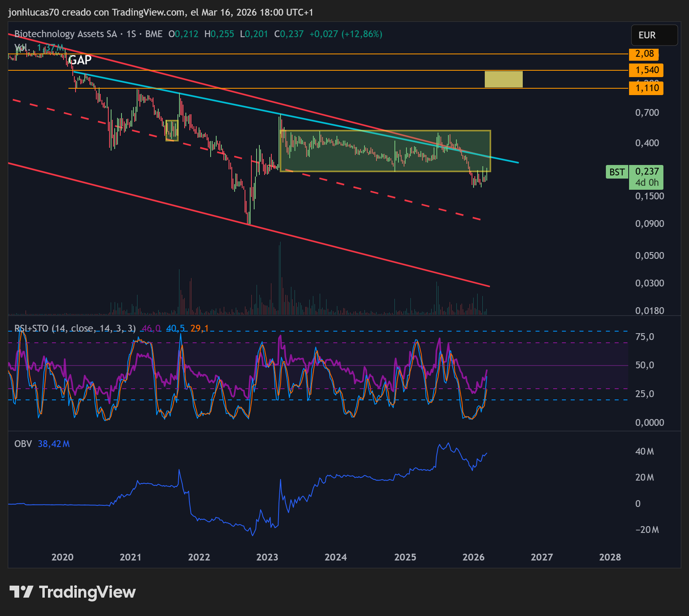Open the OBV indicator legend
689x616 pixels.
(x=23, y=444)
